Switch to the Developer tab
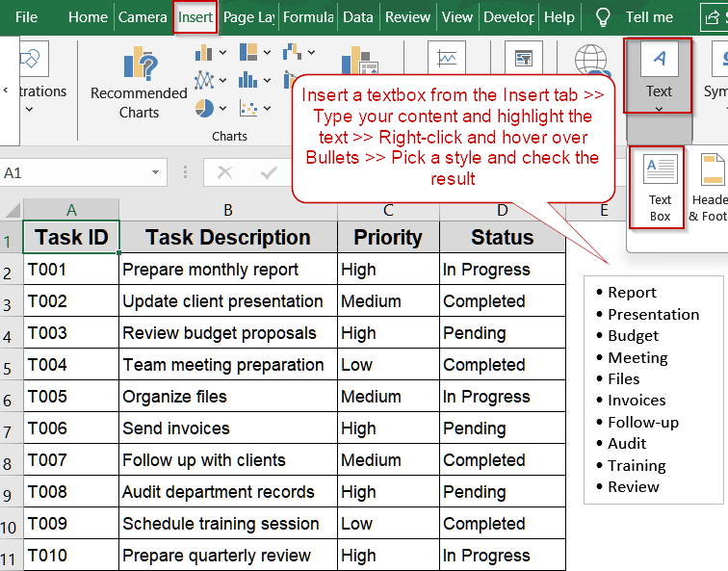 click(x=508, y=17)
